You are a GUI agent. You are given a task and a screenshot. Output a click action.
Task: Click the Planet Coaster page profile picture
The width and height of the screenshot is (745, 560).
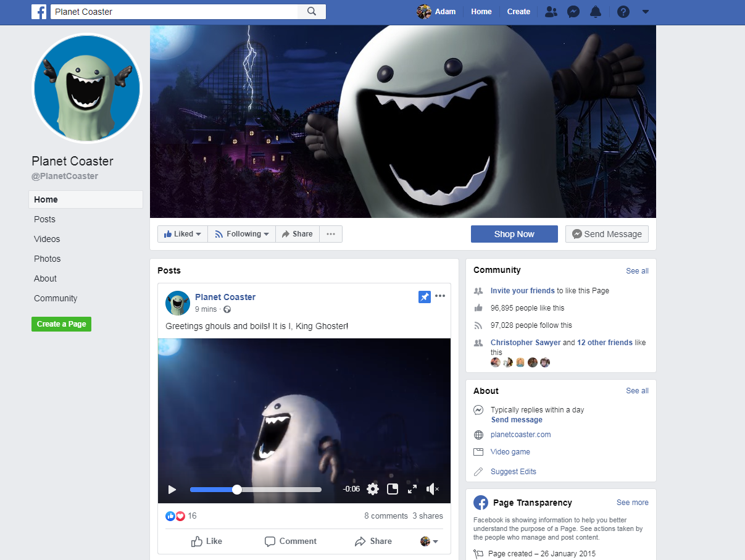tap(87, 88)
